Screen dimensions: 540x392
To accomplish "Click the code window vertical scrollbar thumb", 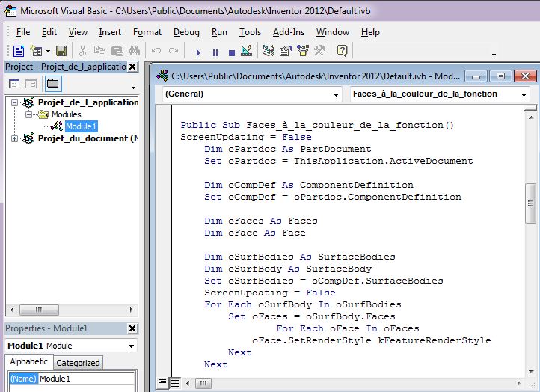I will [530, 203].
